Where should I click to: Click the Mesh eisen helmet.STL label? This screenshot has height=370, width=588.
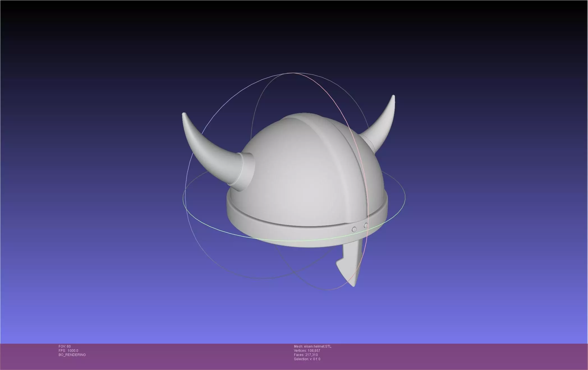[313, 346]
